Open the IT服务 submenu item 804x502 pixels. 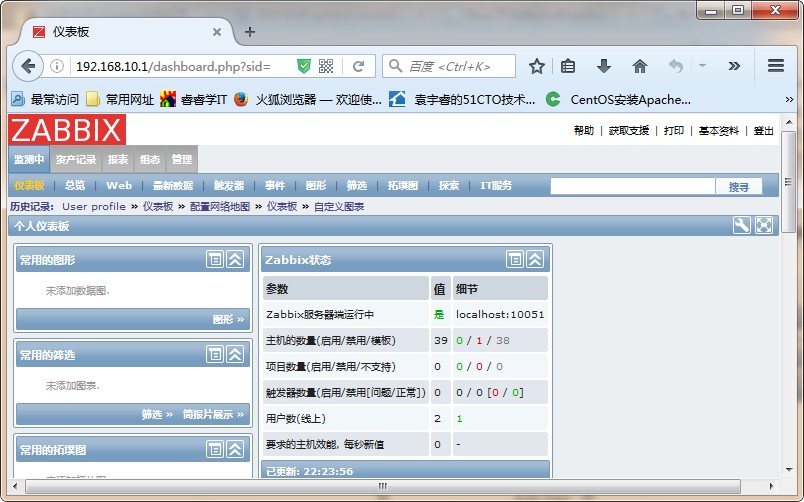496,185
